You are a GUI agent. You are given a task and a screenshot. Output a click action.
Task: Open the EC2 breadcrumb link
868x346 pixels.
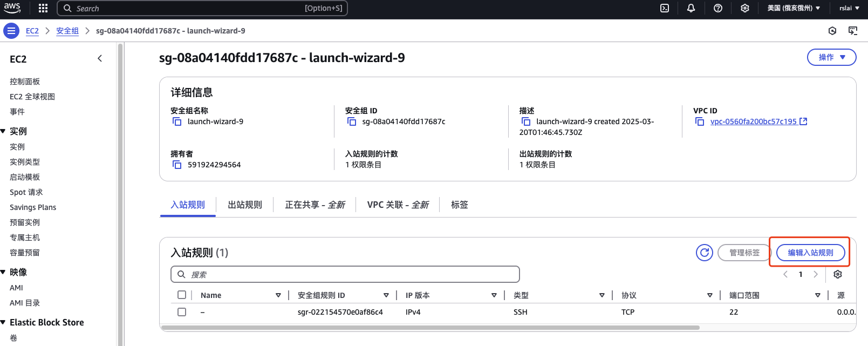click(32, 31)
